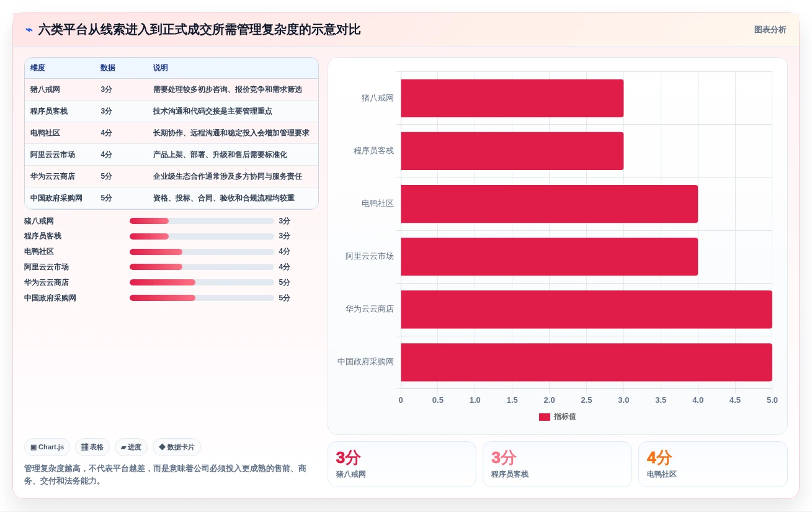812x512 pixels.
Task: Select the 阿里云云市场 table row name
Action: point(53,155)
